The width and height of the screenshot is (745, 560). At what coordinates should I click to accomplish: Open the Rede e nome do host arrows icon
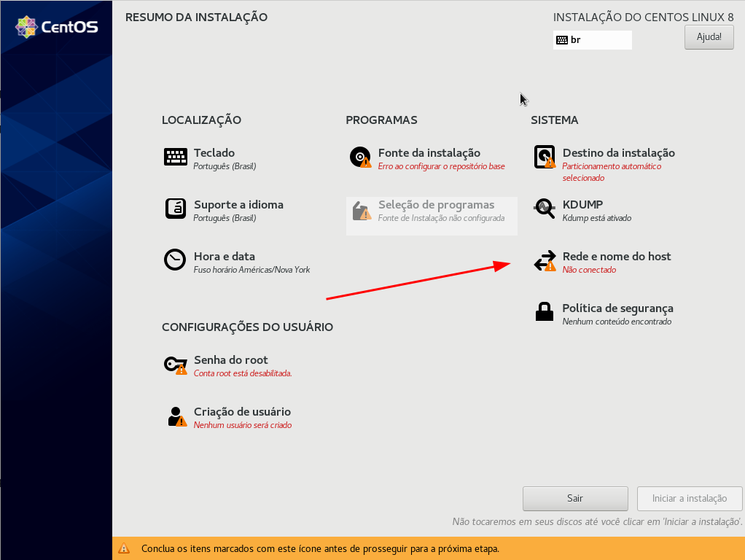[x=545, y=260]
